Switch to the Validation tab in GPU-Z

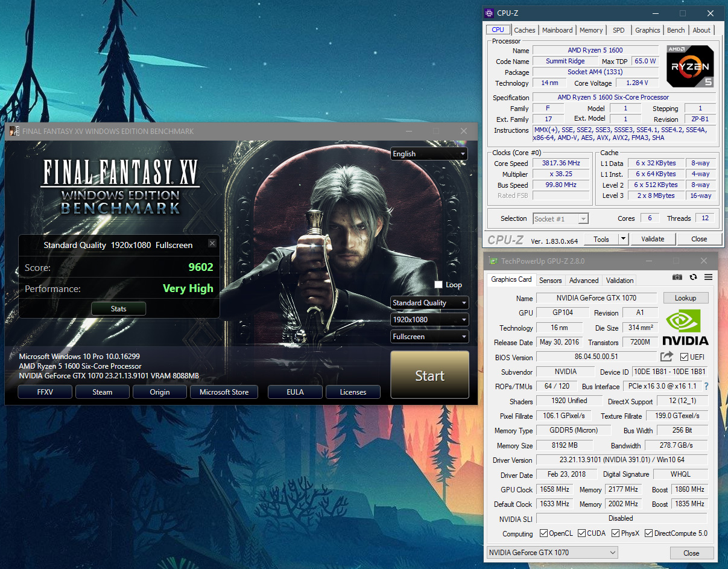tap(620, 281)
